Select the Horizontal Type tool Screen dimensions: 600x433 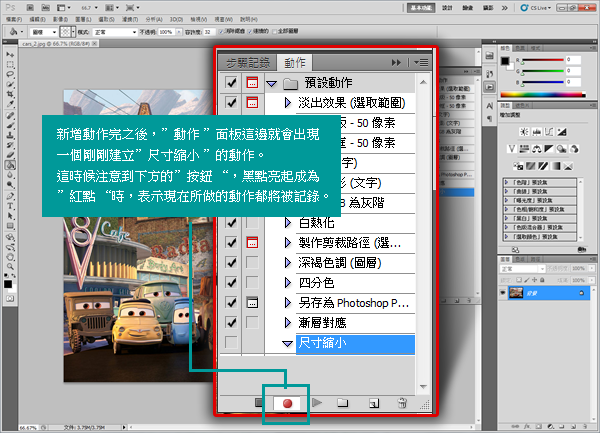(10, 206)
